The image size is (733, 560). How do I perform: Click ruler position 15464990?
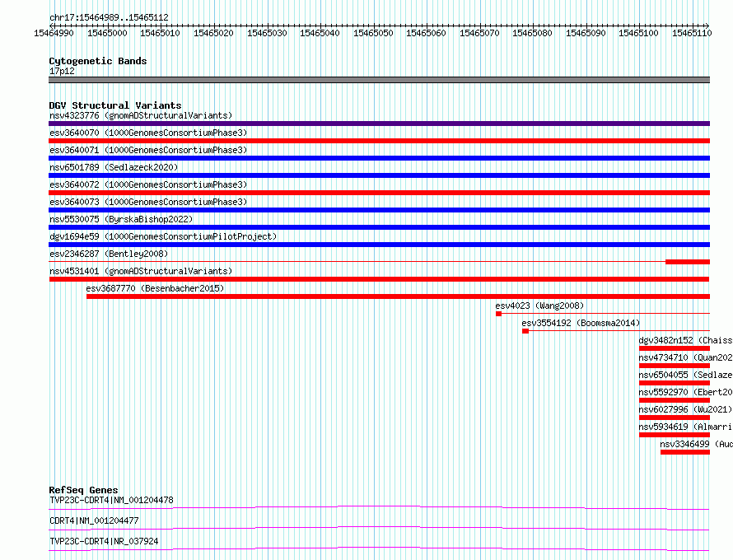pyautogui.click(x=54, y=33)
